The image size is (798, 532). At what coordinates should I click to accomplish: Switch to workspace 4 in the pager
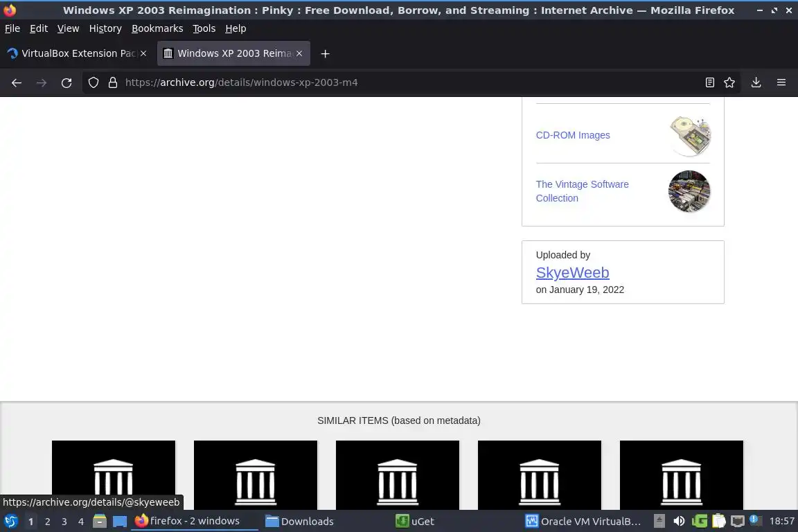[81, 522]
